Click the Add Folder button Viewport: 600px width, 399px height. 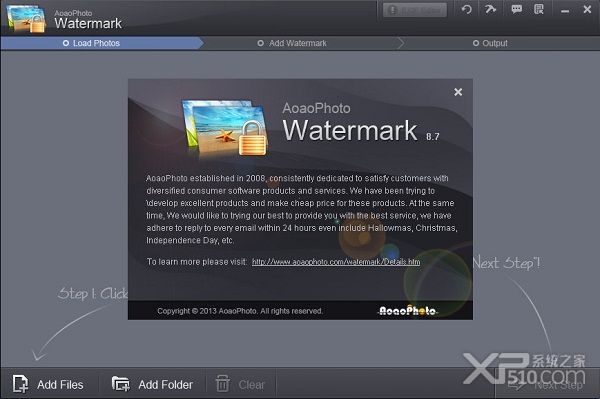click(152, 384)
